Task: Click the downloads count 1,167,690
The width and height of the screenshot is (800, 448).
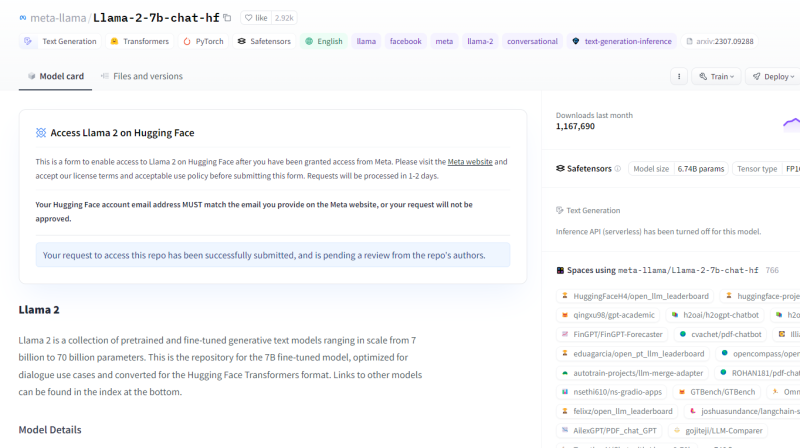Action: (575, 126)
